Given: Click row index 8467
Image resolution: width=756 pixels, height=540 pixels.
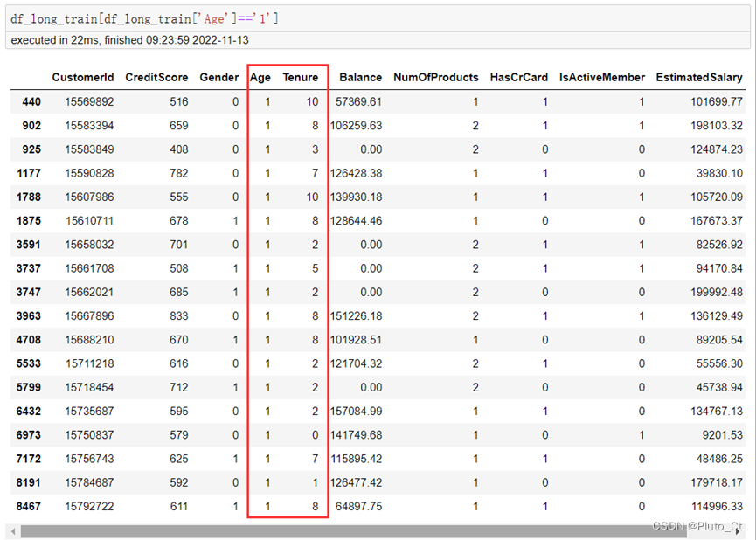Looking at the screenshot, I should (29, 506).
